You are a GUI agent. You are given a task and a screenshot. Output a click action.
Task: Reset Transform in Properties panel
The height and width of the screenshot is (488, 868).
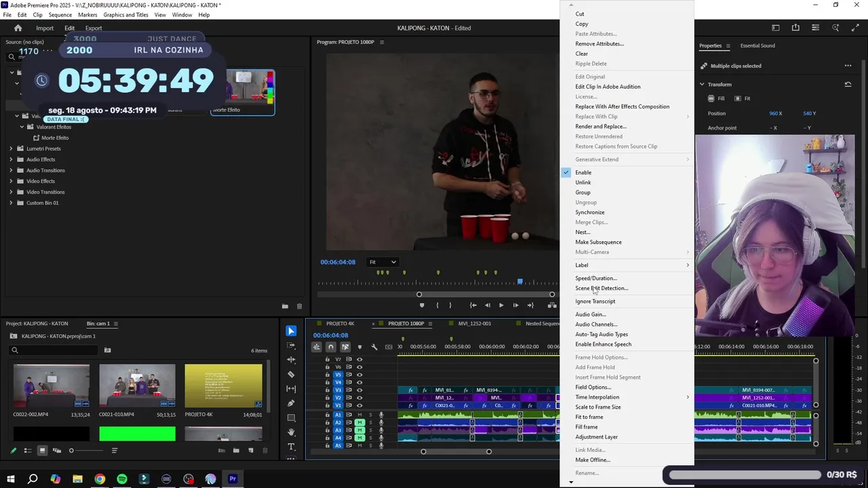(x=848, y=84)
